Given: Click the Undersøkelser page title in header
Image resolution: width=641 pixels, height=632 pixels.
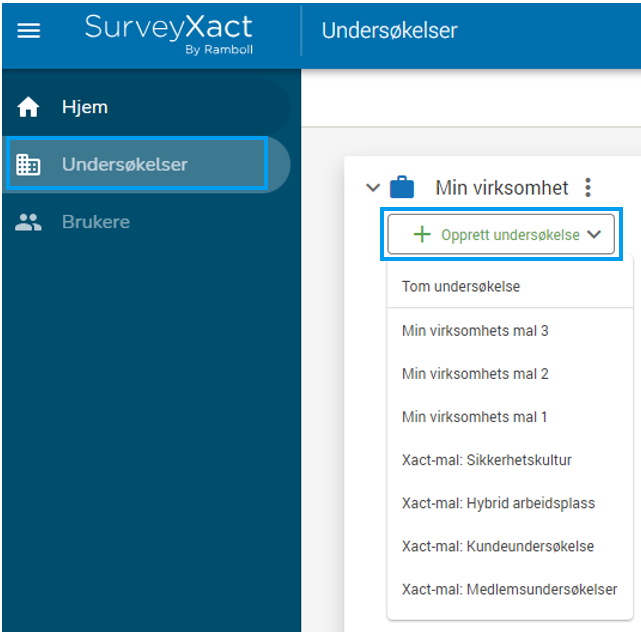Looking at the screenshot, I should tap(390, 31).
